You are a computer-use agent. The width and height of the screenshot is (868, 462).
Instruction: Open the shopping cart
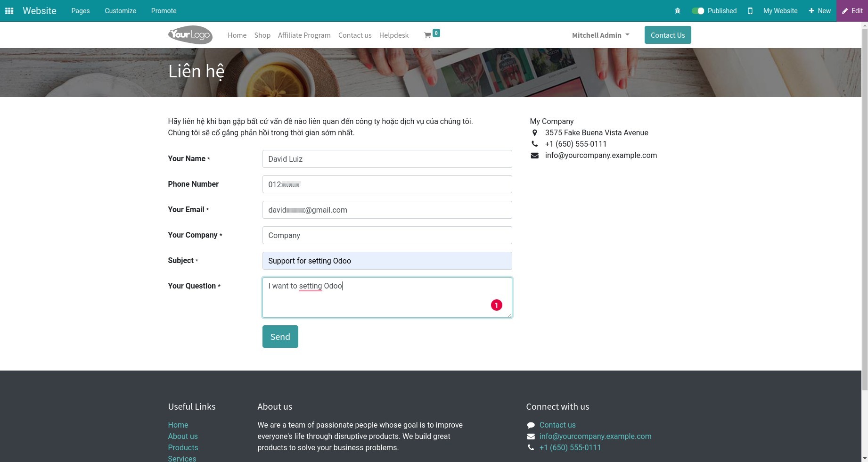click(x=428, y=34)
